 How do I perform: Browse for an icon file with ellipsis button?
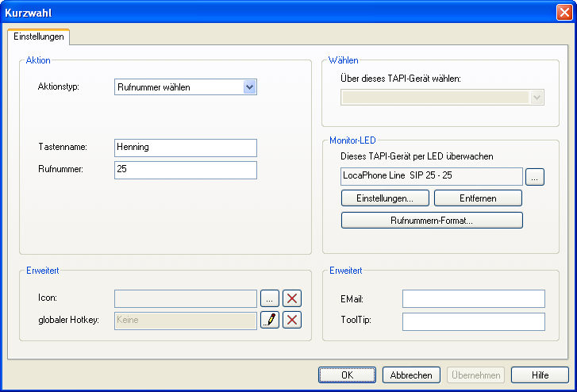(270, 298)
